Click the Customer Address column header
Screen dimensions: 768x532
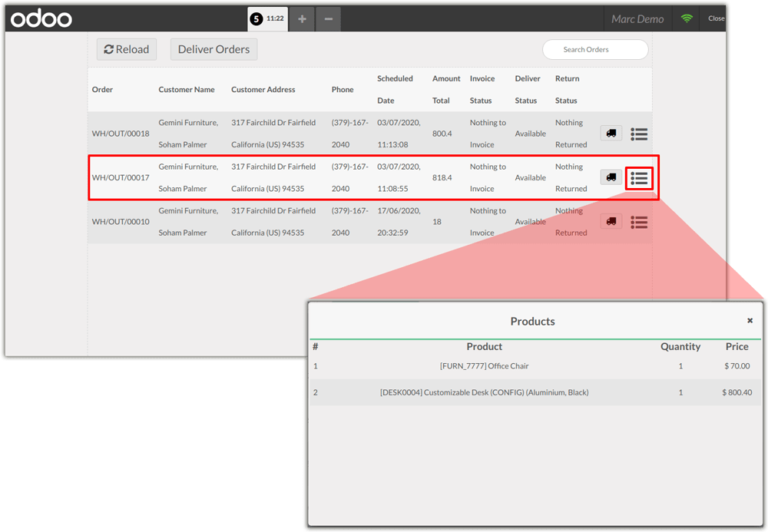click(263, 90)
